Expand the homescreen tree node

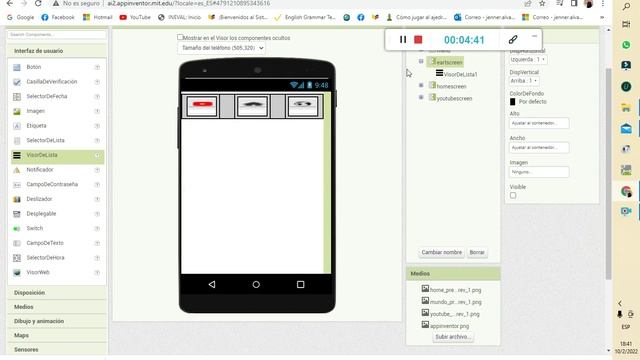pyautogui.click(x=421, y=85)
